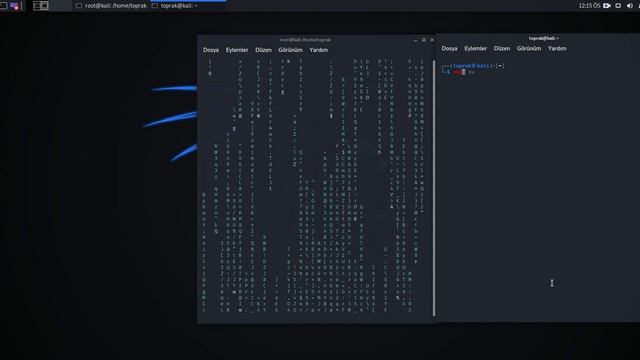
Task: Open the workspace switcher in top panel
Action: tap(40, 6)
